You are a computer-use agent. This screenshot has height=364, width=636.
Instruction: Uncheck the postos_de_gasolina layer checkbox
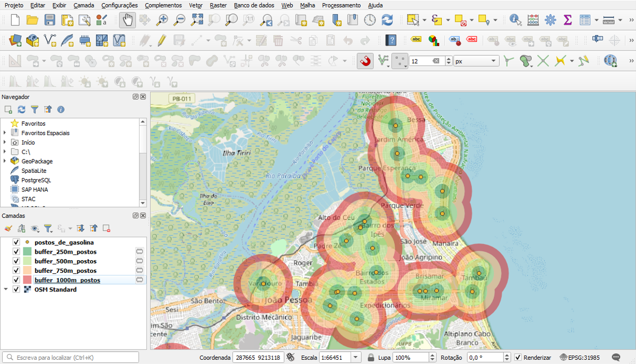tap(16, 242)
